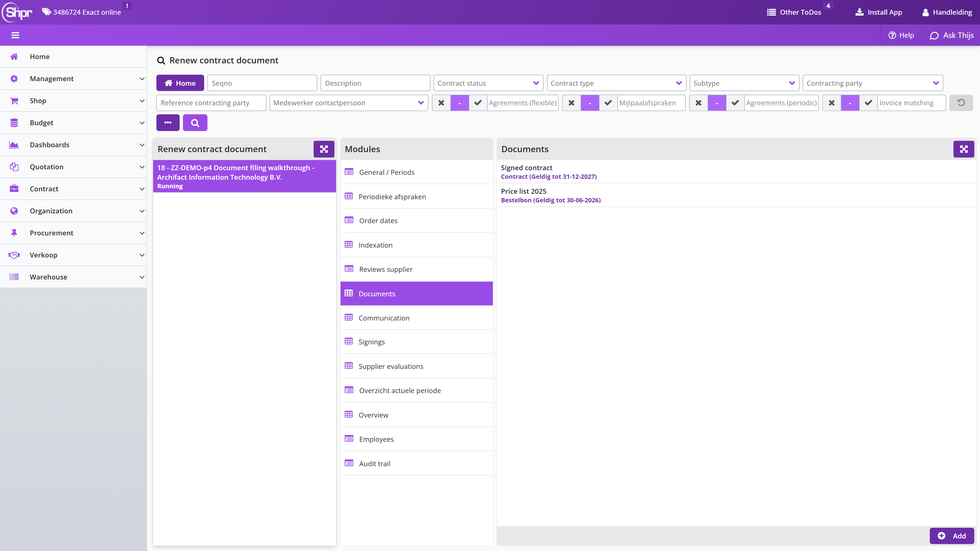
Task: Set Agreements (periodic) filter to neutral dash
Action: click(x=717, y=103)
